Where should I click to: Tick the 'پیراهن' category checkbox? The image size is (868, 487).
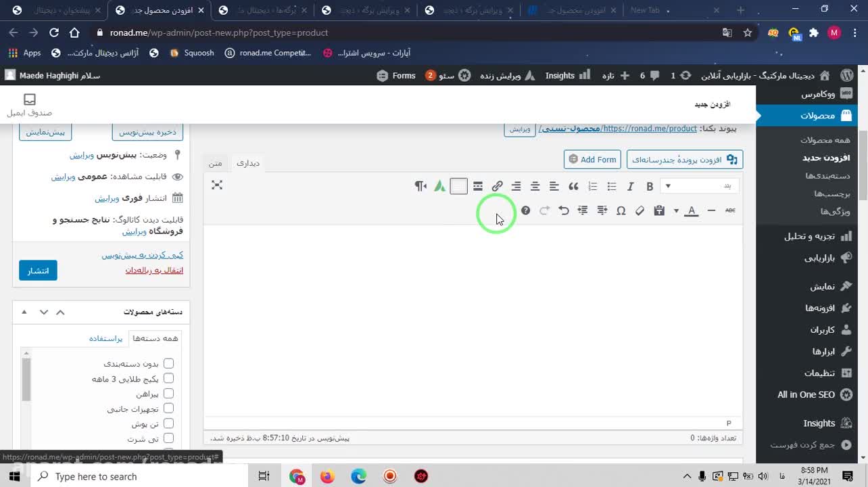(x=168, y=394)
